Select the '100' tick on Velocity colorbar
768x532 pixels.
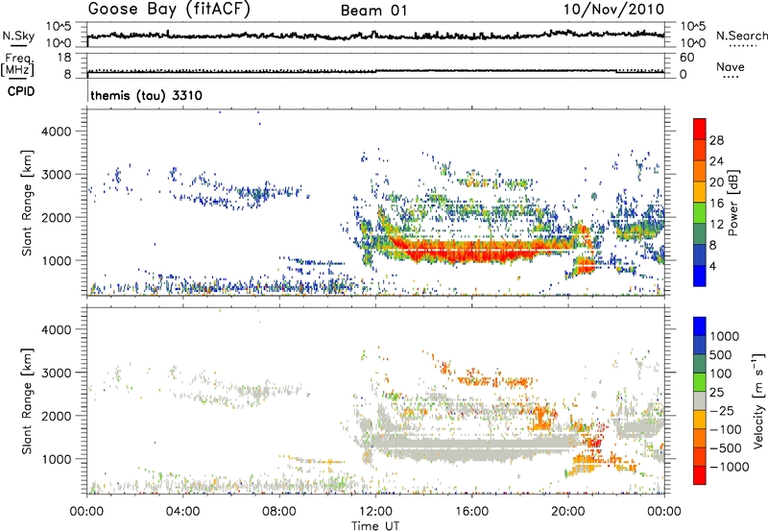point(722,374)
